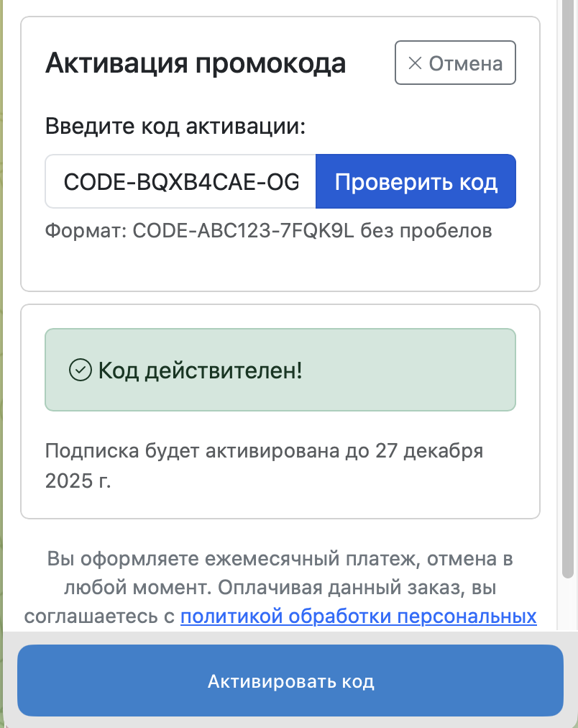Click the Введите код активации label
This screenshot has height=728, width=578.
(175, 127)
